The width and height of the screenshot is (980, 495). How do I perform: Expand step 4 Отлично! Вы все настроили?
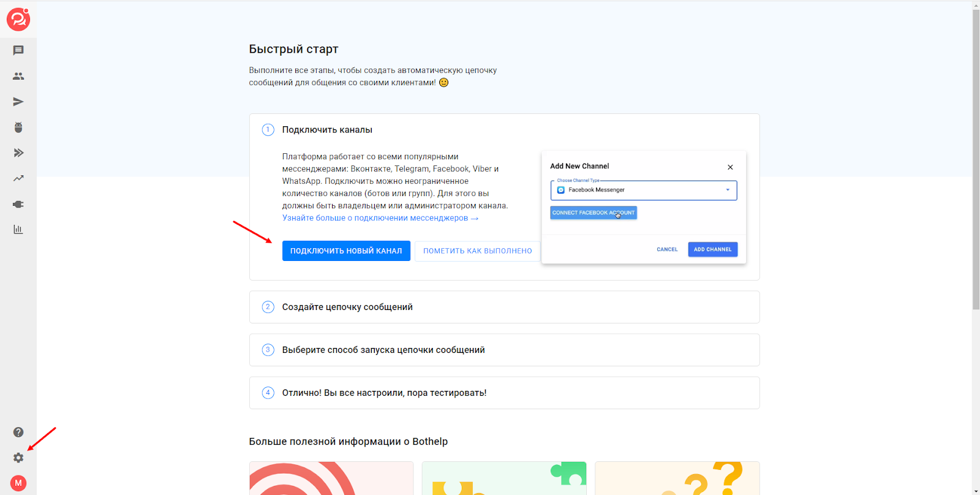point(384,393)
